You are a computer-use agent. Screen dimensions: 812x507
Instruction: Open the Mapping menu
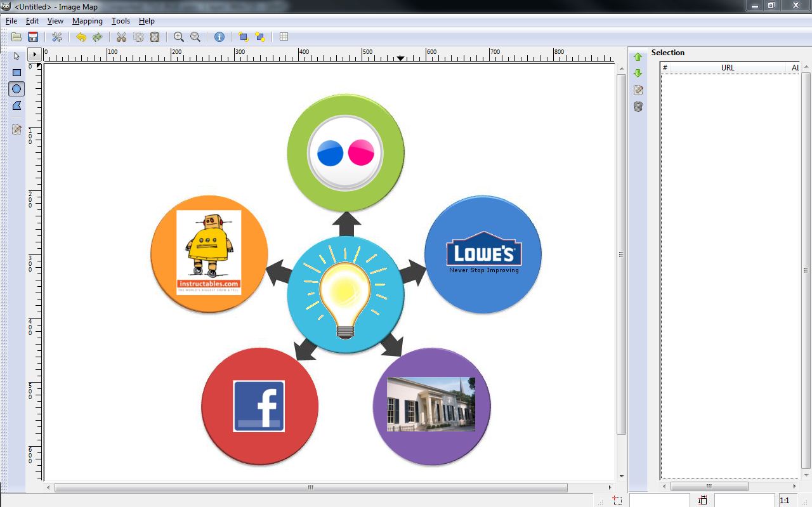(87, 21)
